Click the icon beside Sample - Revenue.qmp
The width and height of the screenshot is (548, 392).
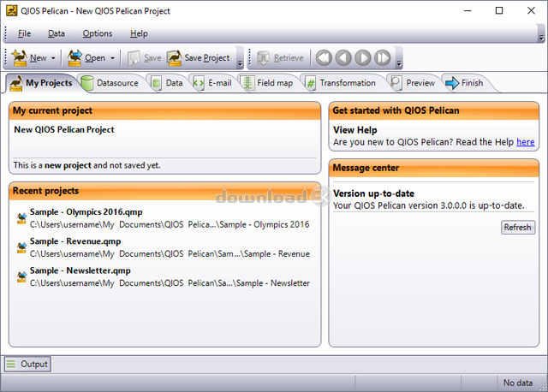coord(21,247)
